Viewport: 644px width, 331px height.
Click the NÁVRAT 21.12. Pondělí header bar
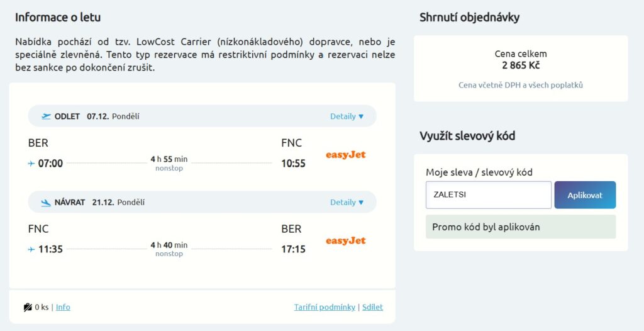(202, 202)
